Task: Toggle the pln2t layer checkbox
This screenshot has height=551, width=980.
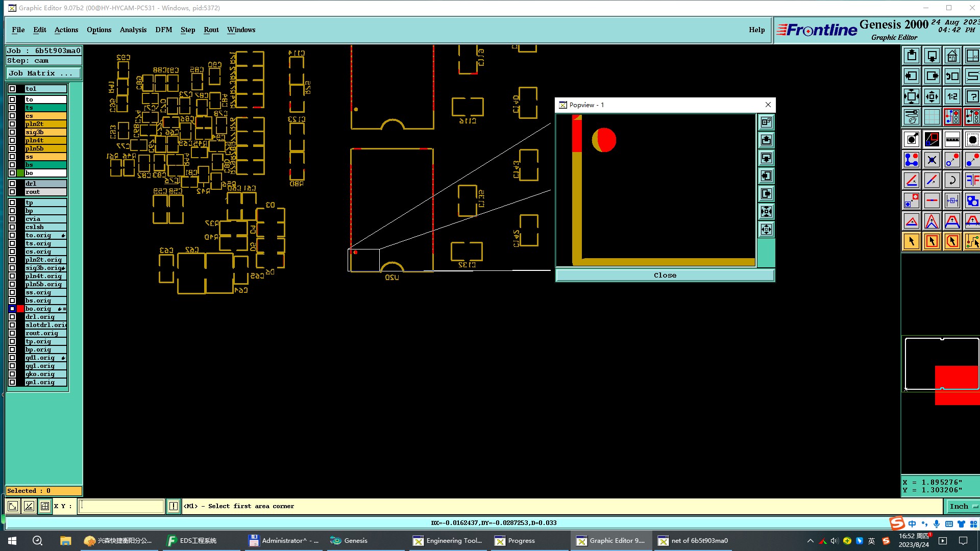Action: [12, 124]
